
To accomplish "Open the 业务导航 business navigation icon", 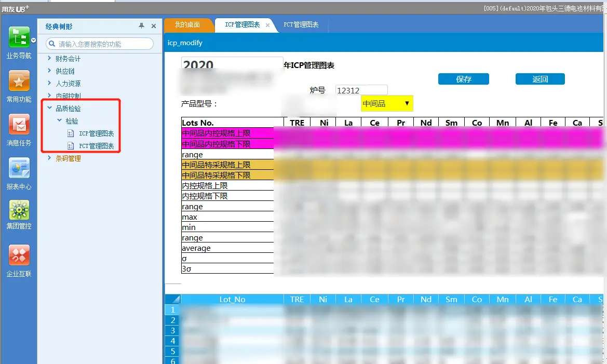I will pyautogui.click(x=19, y=38).
